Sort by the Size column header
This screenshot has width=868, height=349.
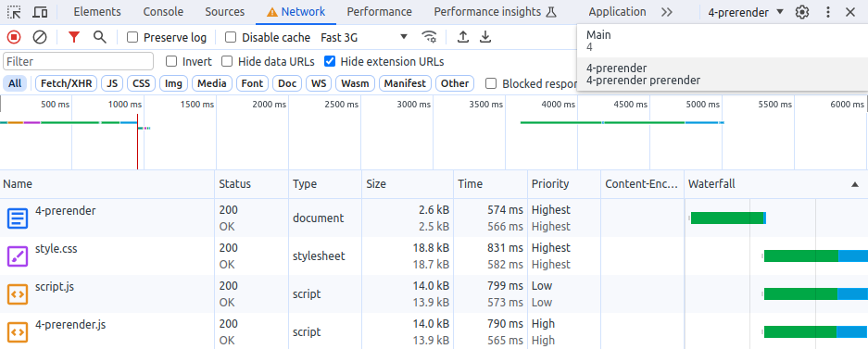tap(408, 184)
